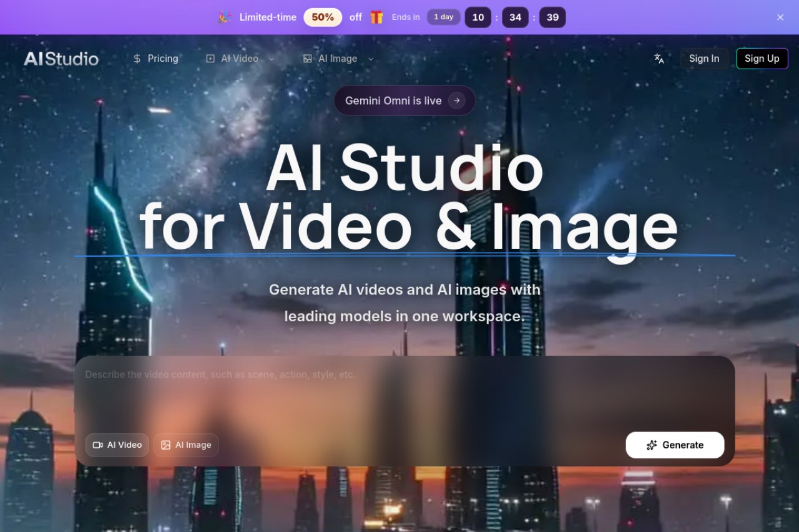This screenshot has height=532, width=799.
Task: Click the gift icon in the promo banner
Action: 376,17
